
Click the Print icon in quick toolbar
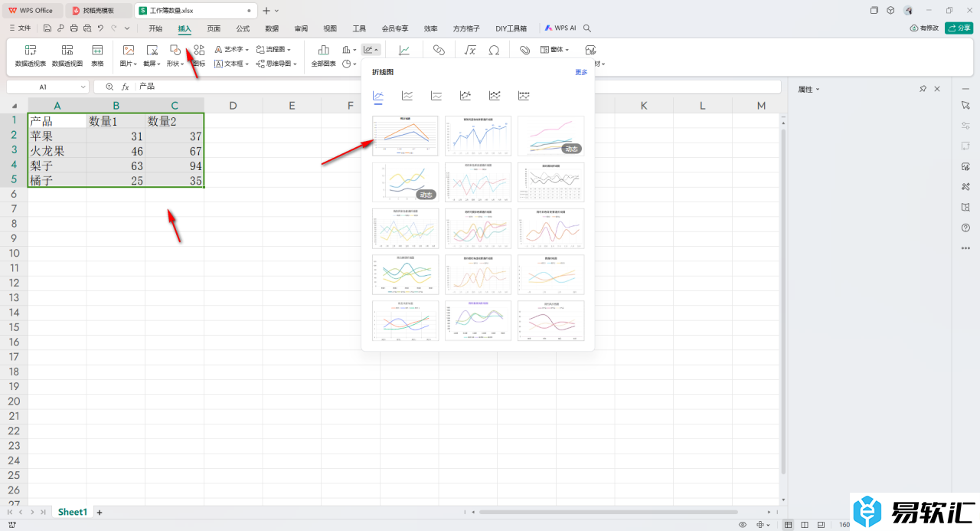(x=73, y=28)
